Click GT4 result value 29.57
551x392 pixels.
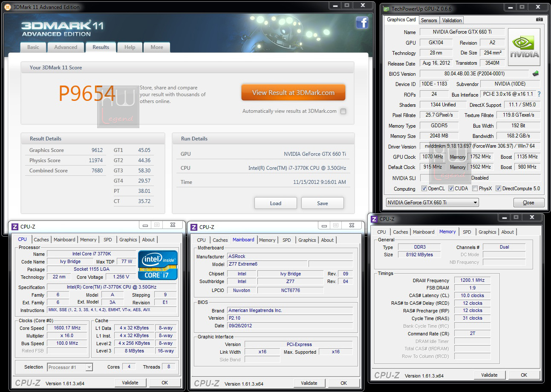click(144, 181)
